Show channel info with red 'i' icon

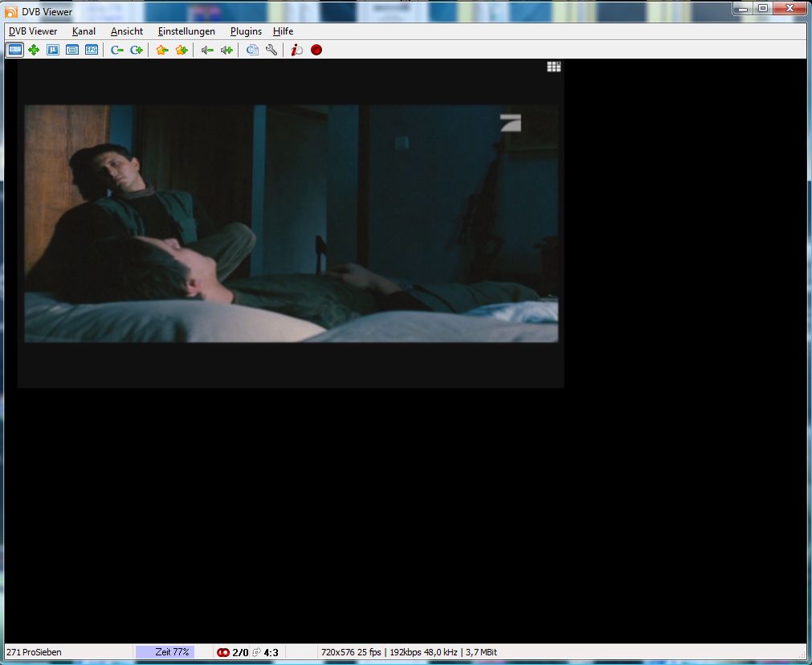tap(296, 50)
